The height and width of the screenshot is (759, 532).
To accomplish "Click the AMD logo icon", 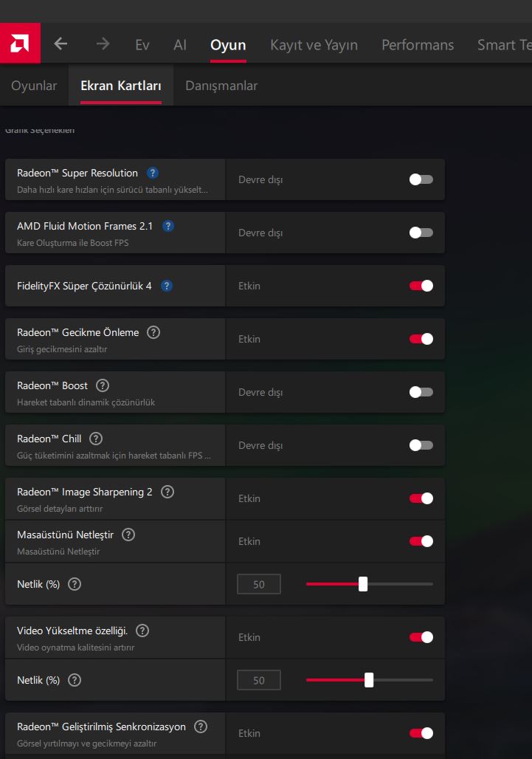I will pyautogui.click(x=20, y=43).
